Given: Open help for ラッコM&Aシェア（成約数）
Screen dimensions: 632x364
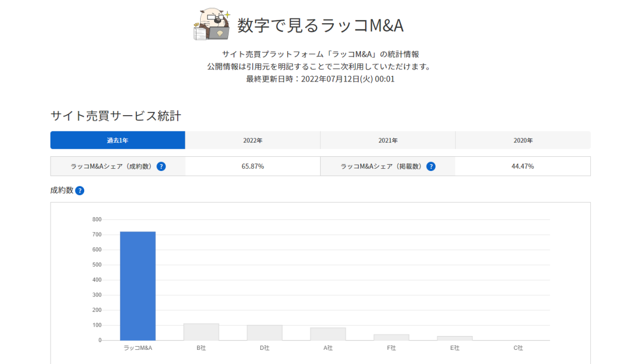Looking at the screenshot, I should pos(161,166).
